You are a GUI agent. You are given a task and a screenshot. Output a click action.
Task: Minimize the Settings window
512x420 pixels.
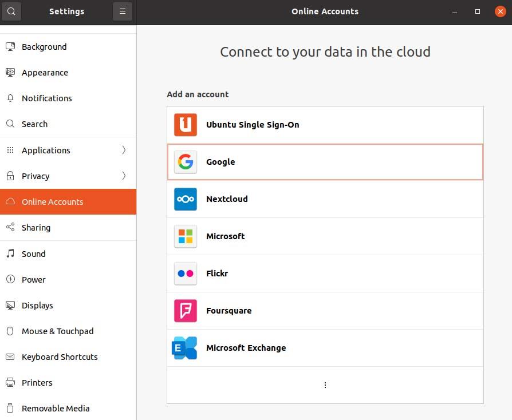coord(455,11)
